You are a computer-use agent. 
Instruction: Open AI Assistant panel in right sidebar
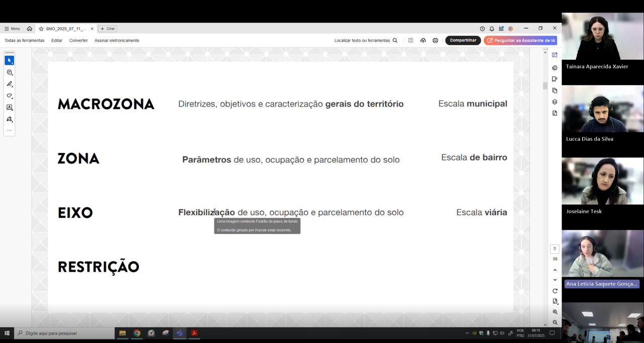(554, 55)
